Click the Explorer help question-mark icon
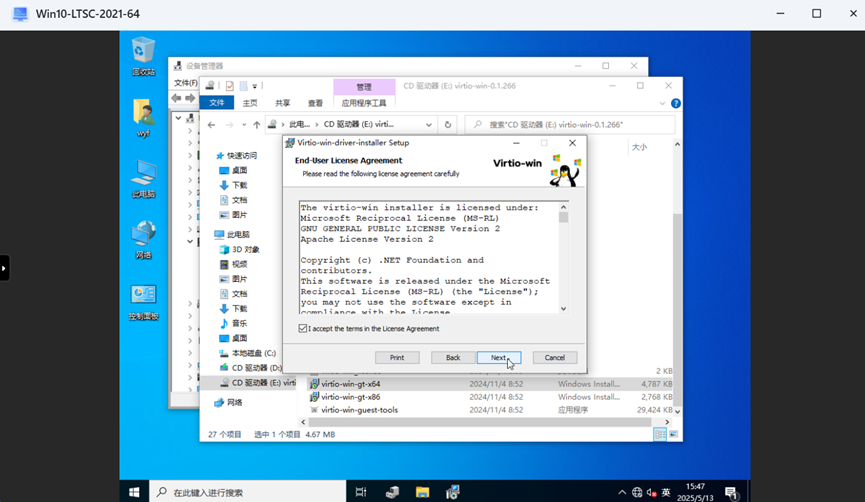865x502 pixels. 676,103
